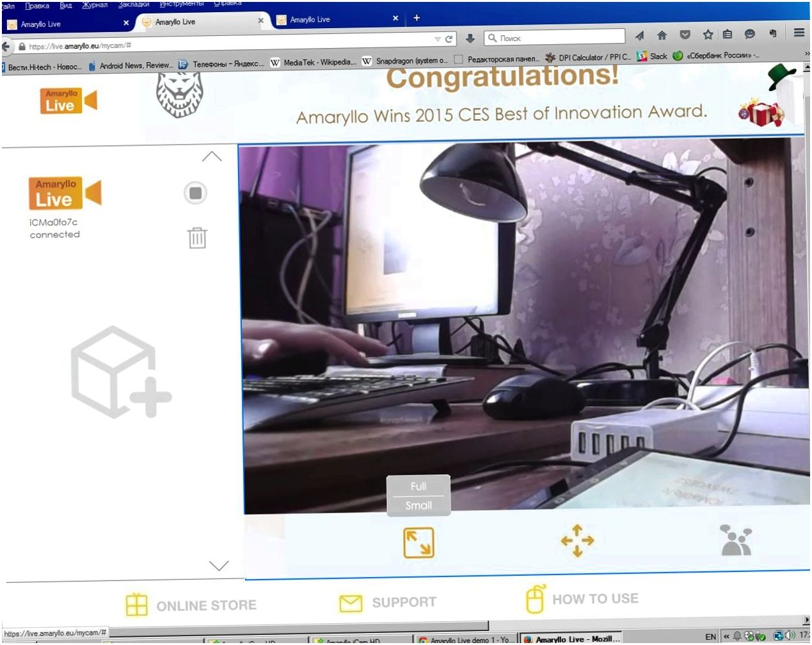The height and width of the screenshot is (645, 812).
Task: Open the HOW TO USE link
Action: pyautogui.click(x=582, y=599)
